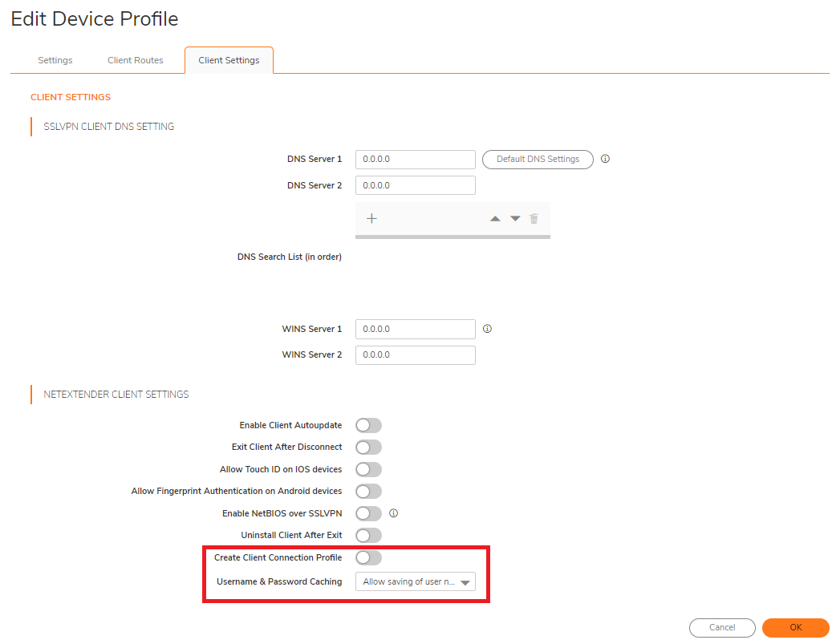This screenshot has width=832, height=644.
Task: Click the WINS Server 2 input field
Action: (416, 355)
